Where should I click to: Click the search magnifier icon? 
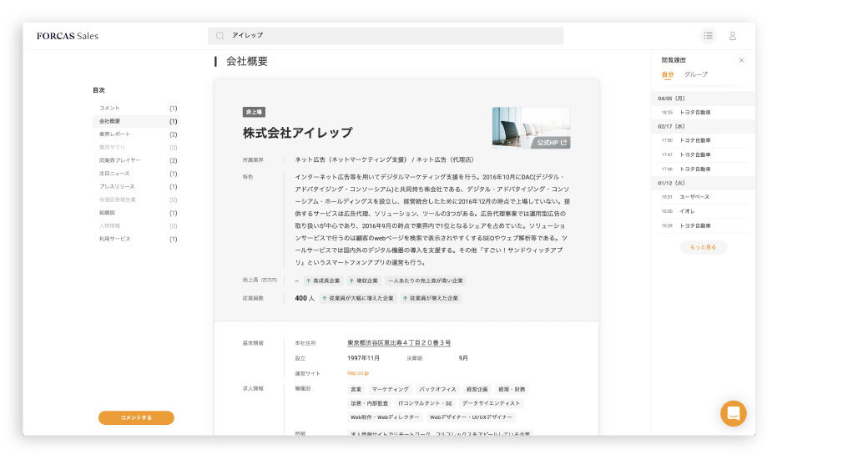pyautogui.click(x=220, y=36)
